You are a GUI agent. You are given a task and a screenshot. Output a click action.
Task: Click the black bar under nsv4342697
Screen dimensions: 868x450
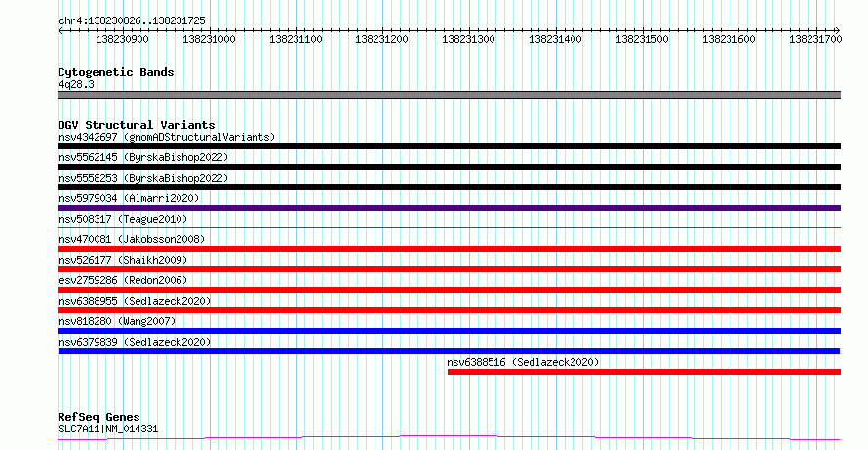pyautogui.click(x=449, y=146)
